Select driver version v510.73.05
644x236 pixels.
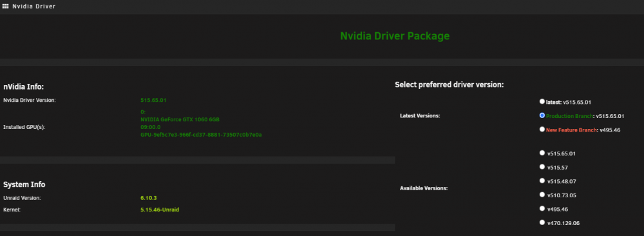(542, 195)
